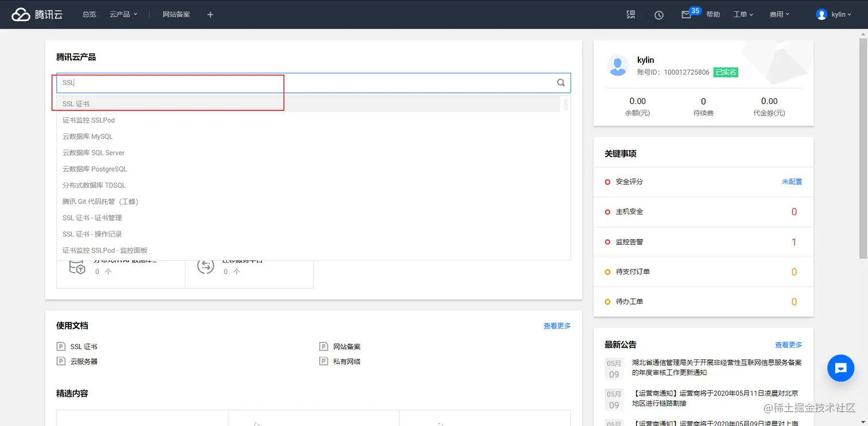Click the search magnifier icon

click(561, 83)
